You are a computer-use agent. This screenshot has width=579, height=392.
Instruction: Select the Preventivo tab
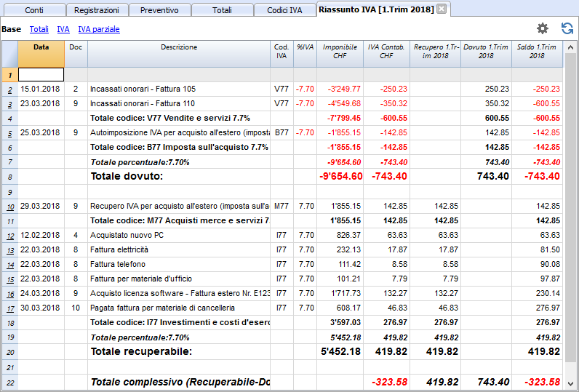click(159, 10)
